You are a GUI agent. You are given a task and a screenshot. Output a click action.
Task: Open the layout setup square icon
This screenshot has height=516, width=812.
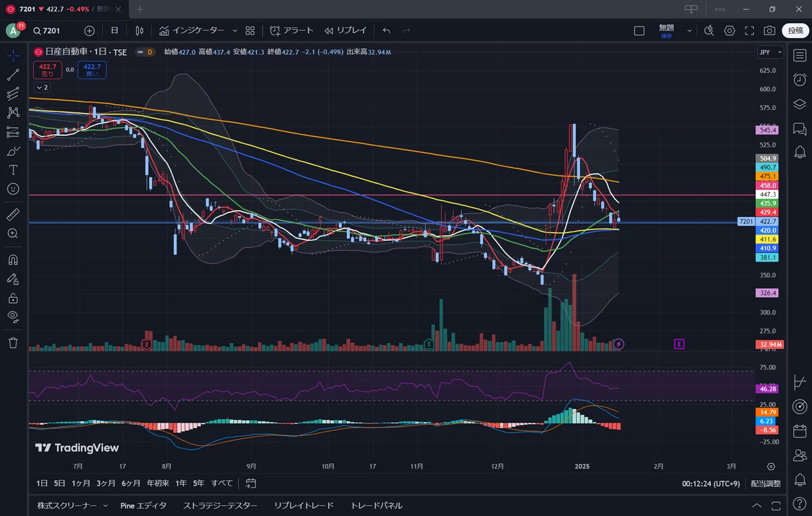click(x=639, y=30)
